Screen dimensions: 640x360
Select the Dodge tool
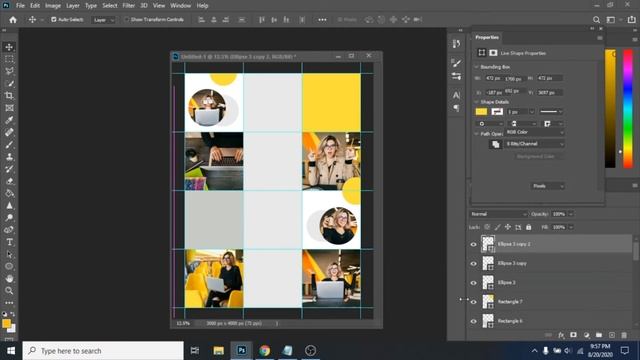(x=9, y=218)
